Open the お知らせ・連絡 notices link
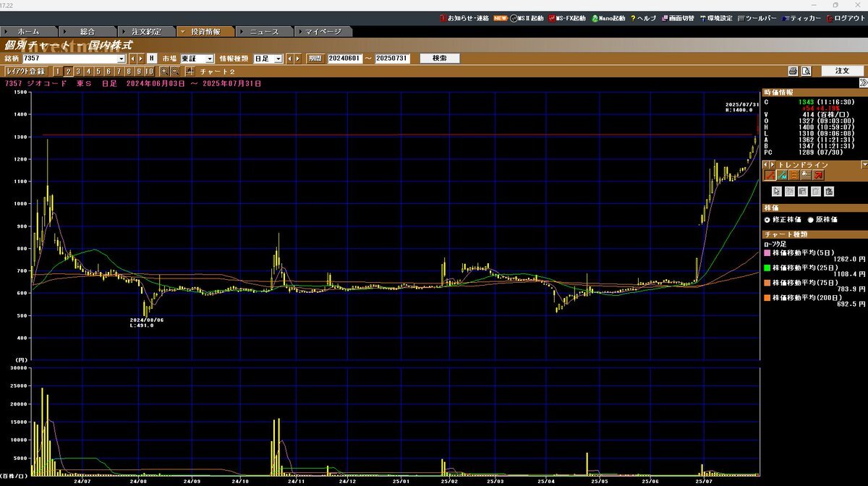The image size is (868, 486). pos(464,18)
